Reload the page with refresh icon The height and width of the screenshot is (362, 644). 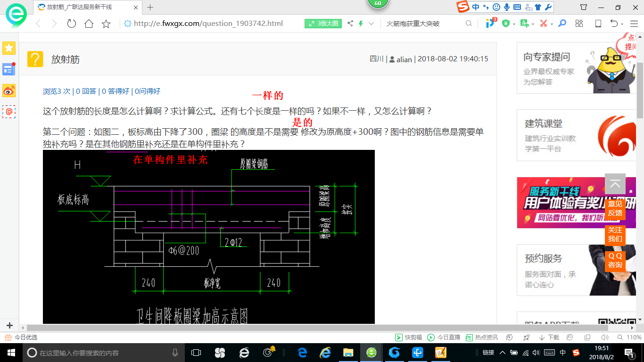72,24
